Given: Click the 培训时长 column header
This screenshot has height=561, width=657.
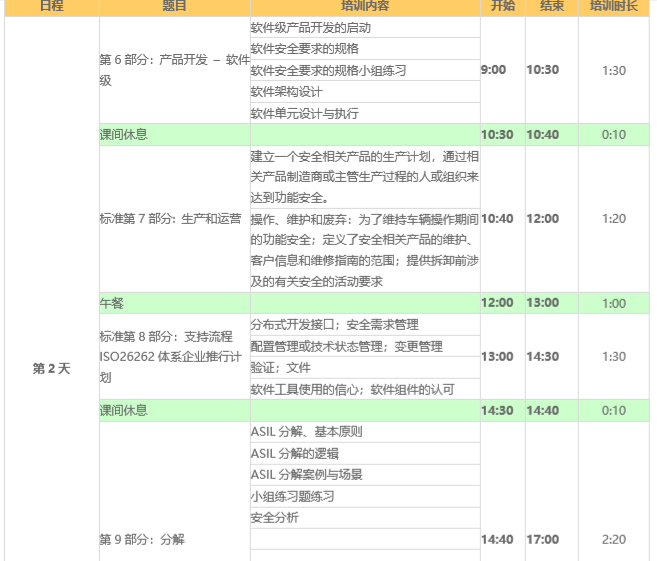Looking at the screenshot, I should pyautogui.click(x=614, y=6).
